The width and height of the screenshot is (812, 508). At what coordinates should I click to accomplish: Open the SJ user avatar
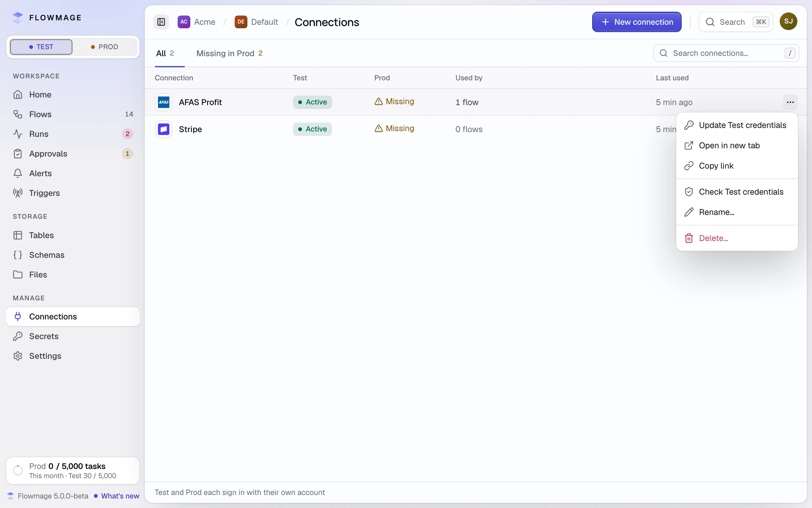pyautogui.click(x=788, y=22)
